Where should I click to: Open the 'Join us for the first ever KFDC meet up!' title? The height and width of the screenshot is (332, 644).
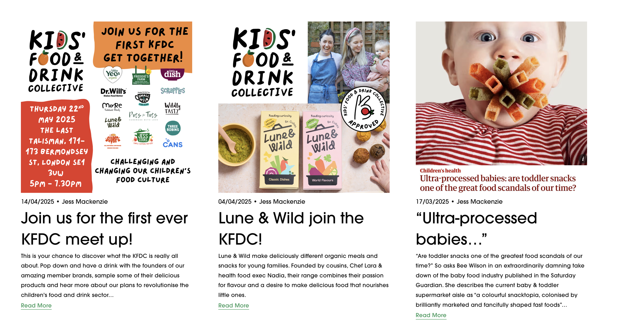[x=104, y=229]
